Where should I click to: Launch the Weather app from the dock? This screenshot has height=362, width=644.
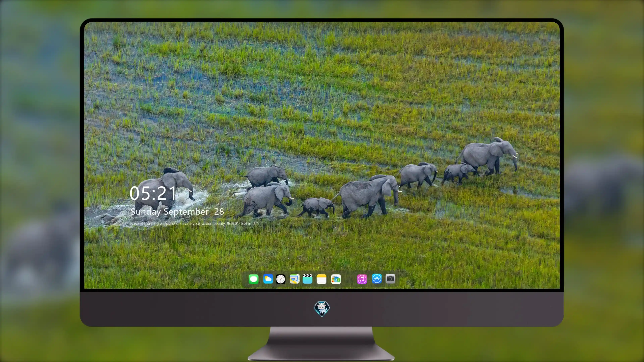[268, 279]
